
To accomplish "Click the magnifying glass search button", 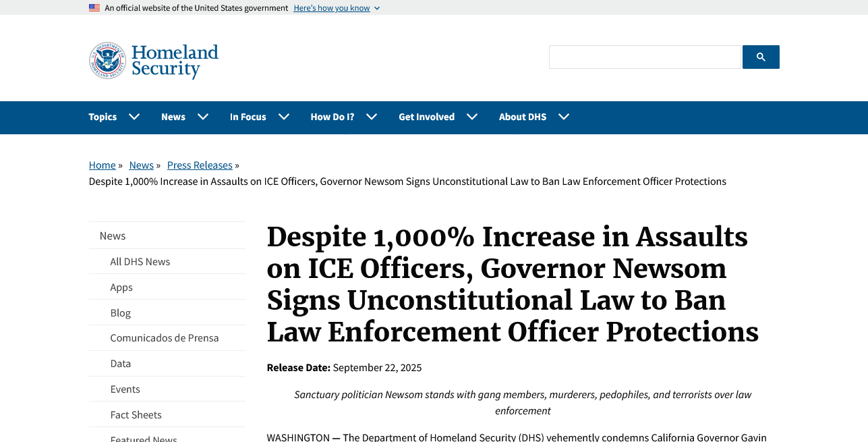I will point(761,57).
